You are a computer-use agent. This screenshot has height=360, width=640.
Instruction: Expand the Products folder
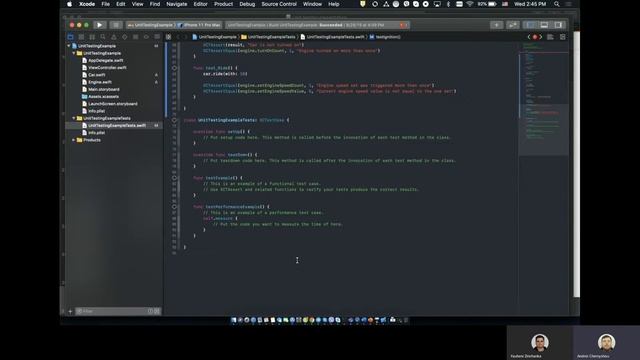tap(74, 140)
